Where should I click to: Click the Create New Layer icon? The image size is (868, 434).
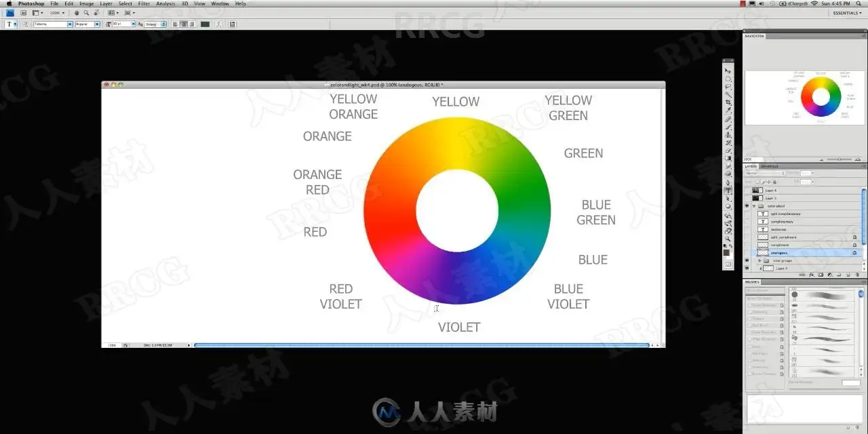tap(848, 275)
